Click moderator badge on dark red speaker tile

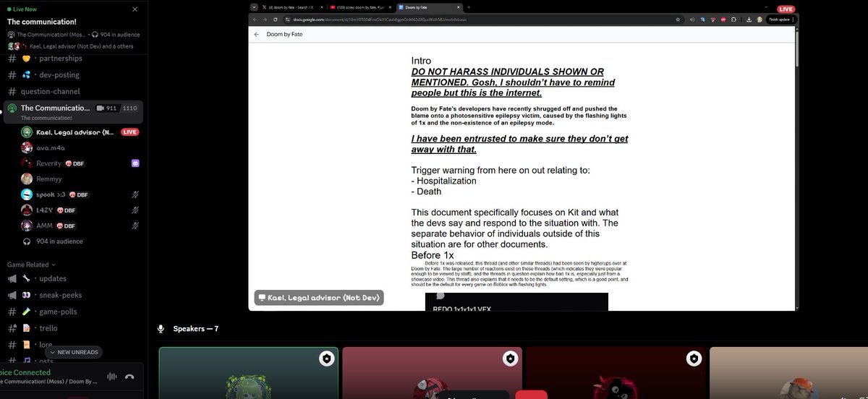click(694, 358)
